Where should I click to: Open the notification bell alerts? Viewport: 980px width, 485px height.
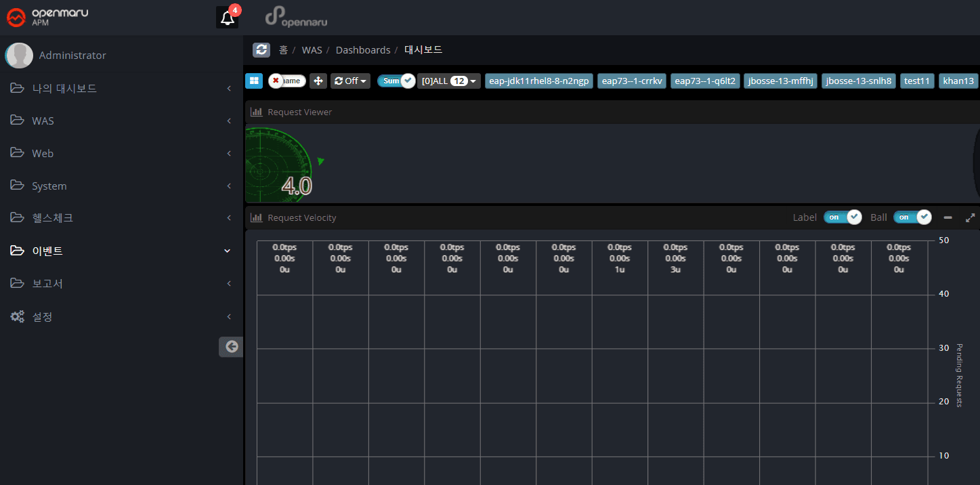[228, 18]
